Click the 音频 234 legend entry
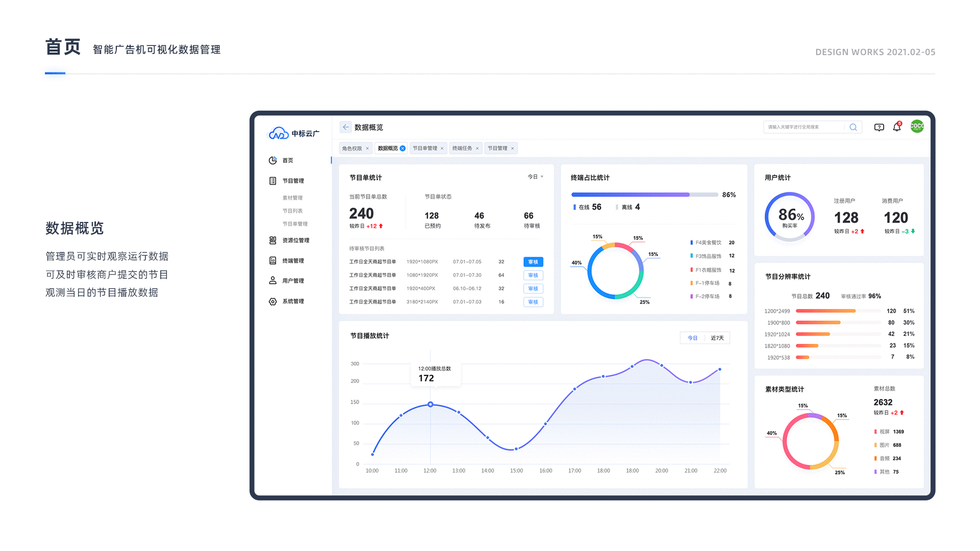 (x=888, y=458)
